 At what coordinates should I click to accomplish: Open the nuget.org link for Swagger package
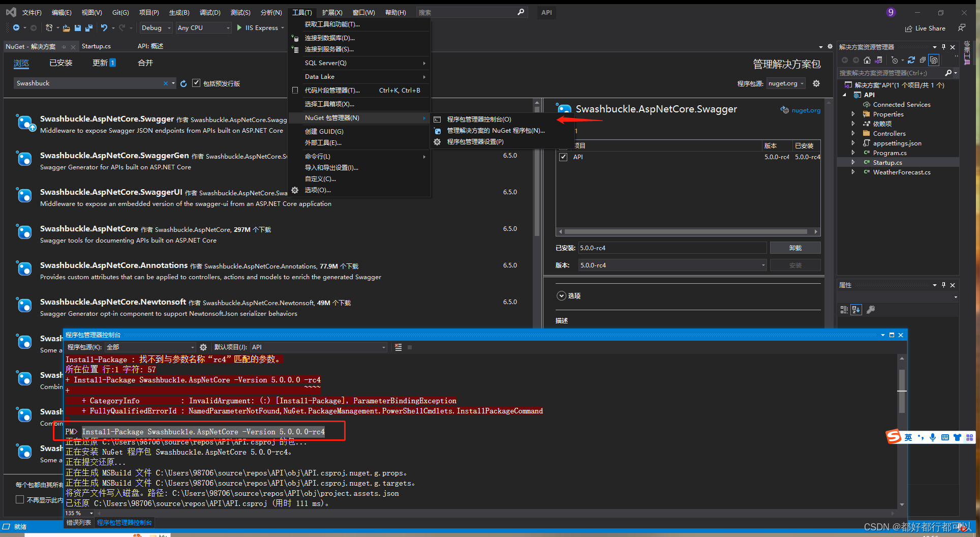[x=806, y=110]
